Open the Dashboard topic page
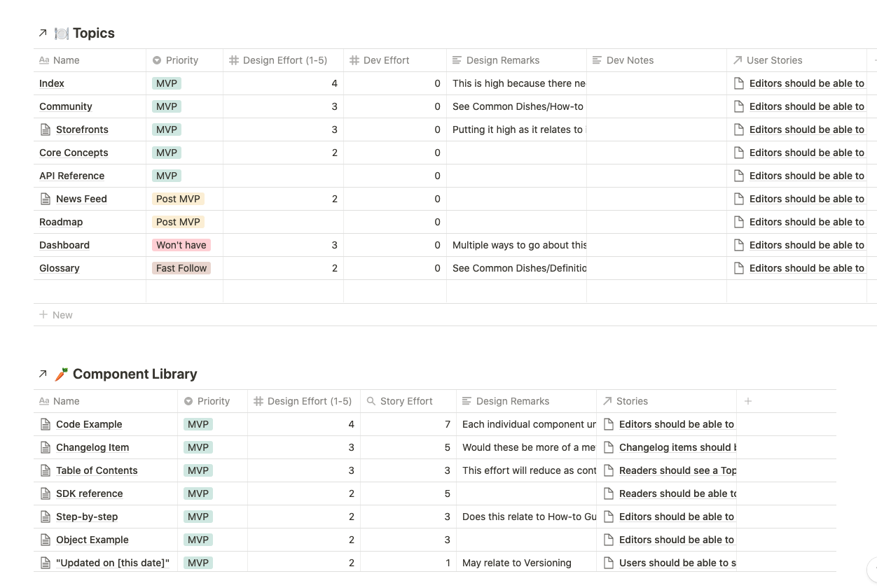The image size is (877, 588). [x=64, y=245]
